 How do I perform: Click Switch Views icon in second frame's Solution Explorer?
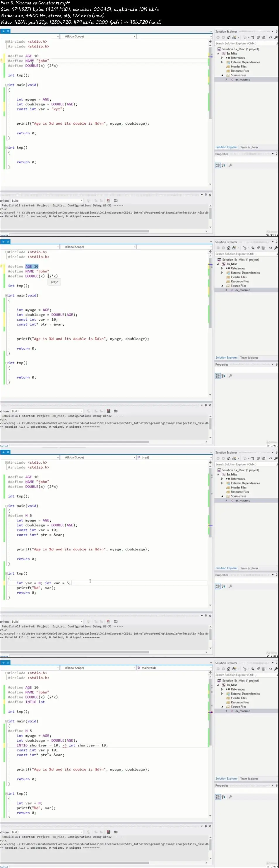click(234, 248)
